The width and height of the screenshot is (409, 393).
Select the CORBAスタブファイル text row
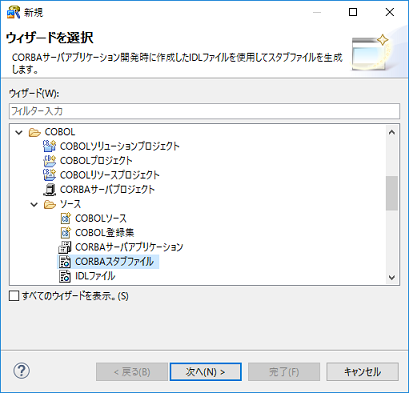[x=115, y=262]
